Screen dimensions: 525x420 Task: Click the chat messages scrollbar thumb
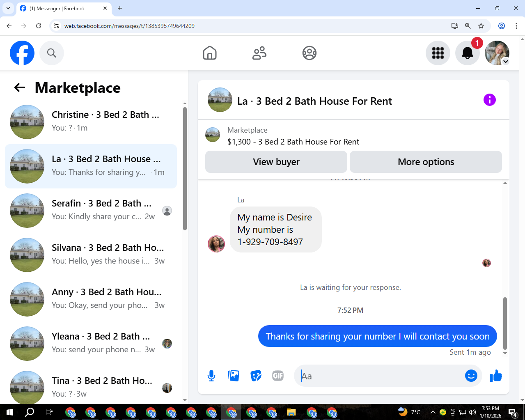click(505, 323)
